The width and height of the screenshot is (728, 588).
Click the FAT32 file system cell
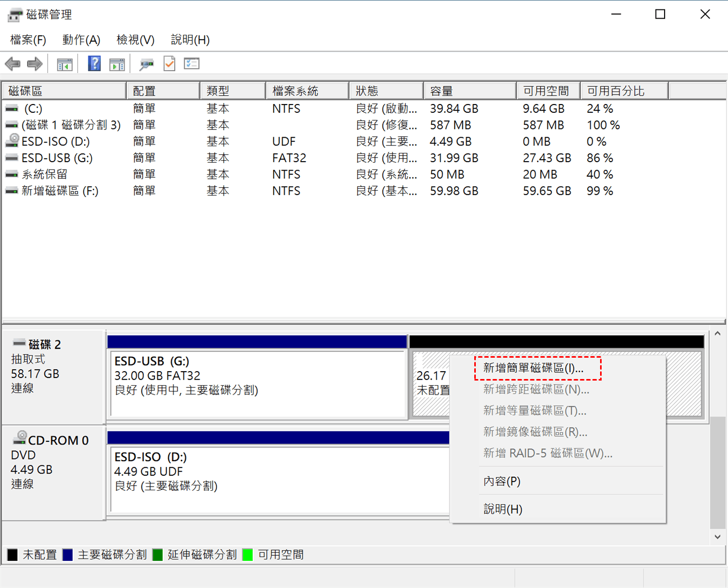pos(289,158)
